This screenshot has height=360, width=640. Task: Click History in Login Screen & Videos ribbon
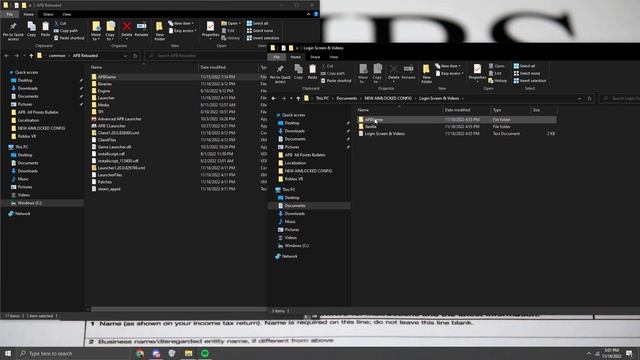tap(498, 81)
